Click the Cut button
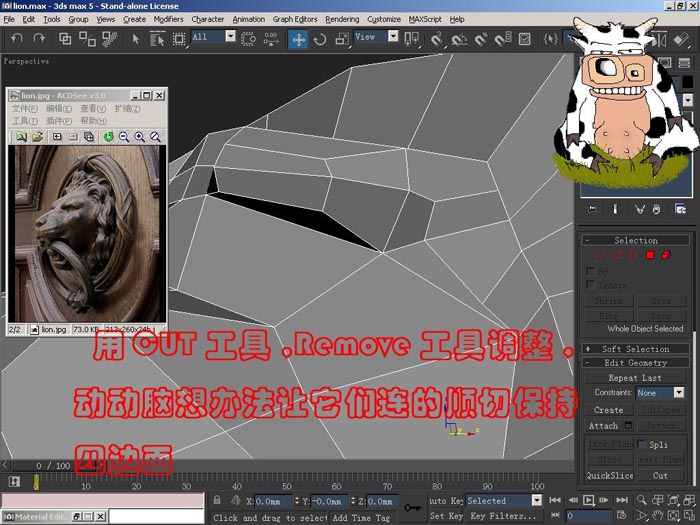Image resolution: width=700 pixels, height=525 pixels. tap(660, 475)
